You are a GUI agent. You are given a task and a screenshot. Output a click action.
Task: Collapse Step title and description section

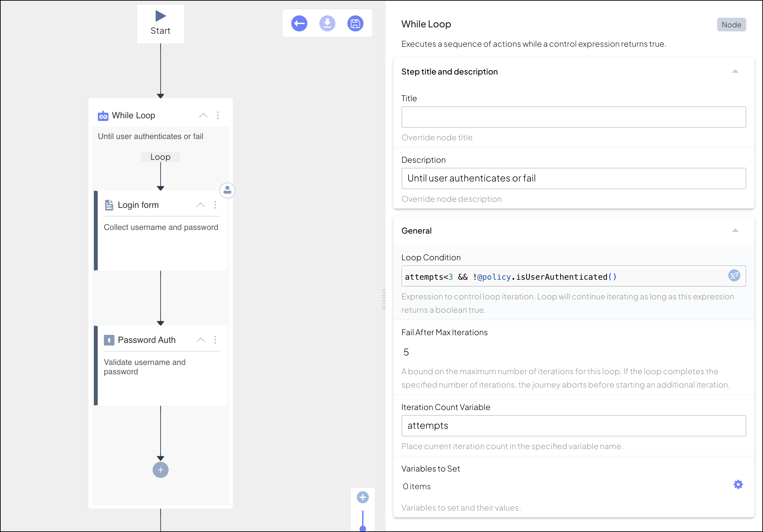tap(735, 72)
